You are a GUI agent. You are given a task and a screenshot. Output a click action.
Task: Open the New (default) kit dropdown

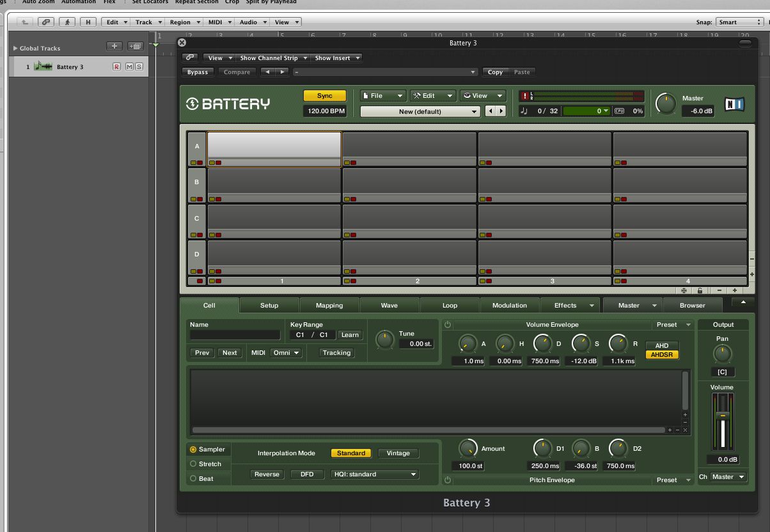(x=420, y=111)
